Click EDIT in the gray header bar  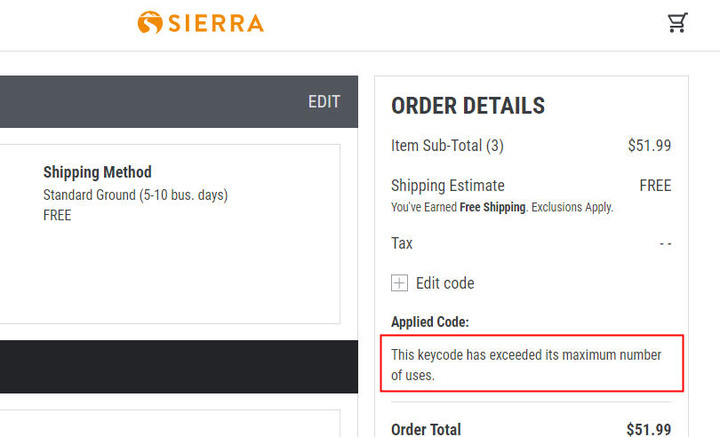click(324, 101)
